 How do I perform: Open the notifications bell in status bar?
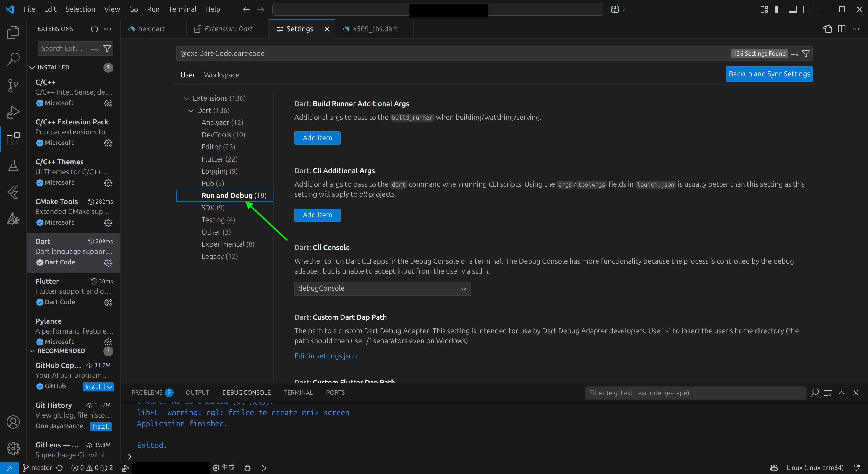(x=857, y=468)
